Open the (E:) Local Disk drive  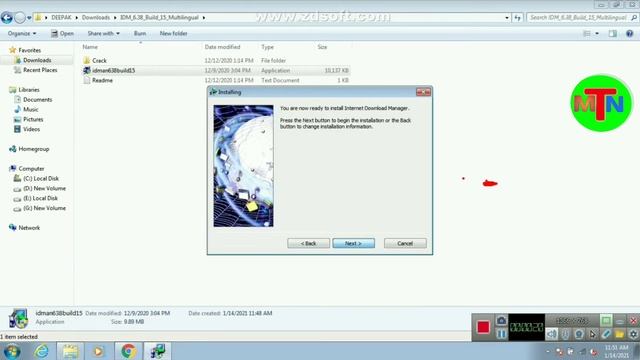coord(40,198)
